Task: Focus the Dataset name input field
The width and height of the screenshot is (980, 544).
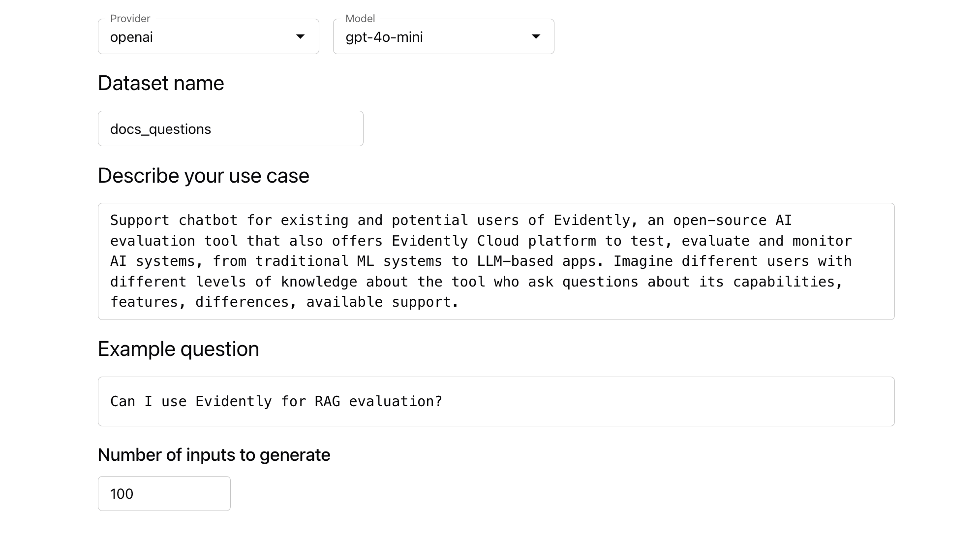Action: pyautogui.click(x=230, y=129)
